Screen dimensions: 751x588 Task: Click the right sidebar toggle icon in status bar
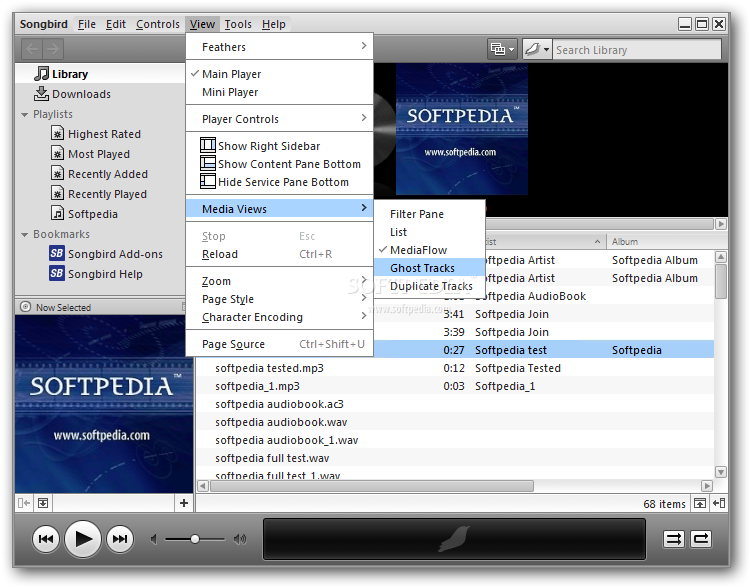coord(719,504)
